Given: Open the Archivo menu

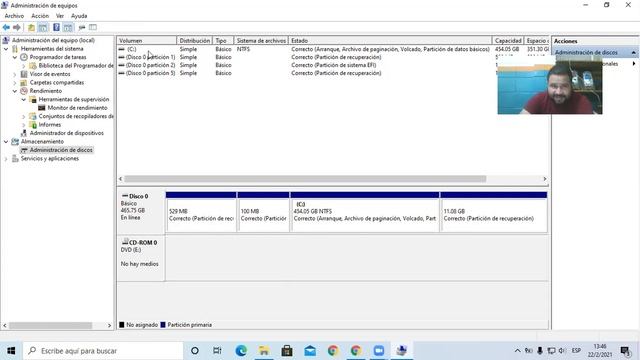Looking at the screenshot, I should pyautogui.click(x=14, y=16).
